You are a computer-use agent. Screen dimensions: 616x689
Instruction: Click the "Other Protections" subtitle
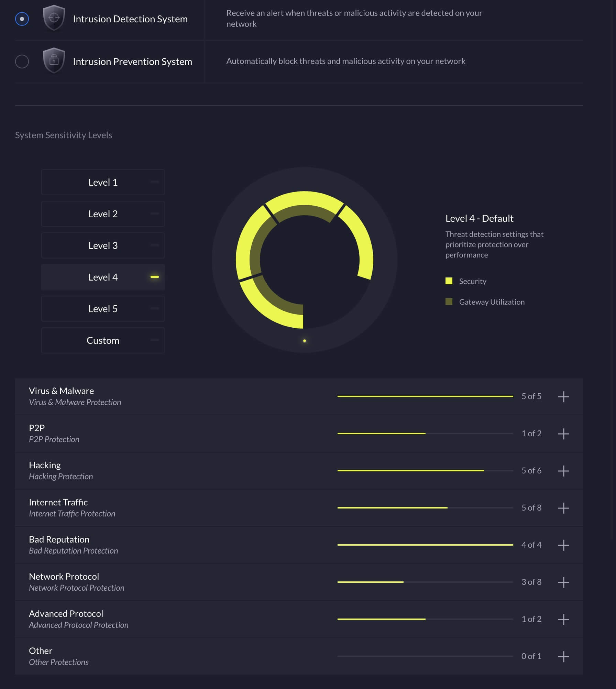click(x=59, y=662)
